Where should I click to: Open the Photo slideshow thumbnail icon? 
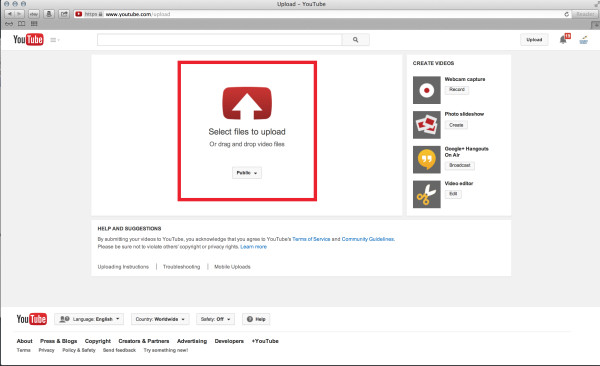[x=427, y=125]
